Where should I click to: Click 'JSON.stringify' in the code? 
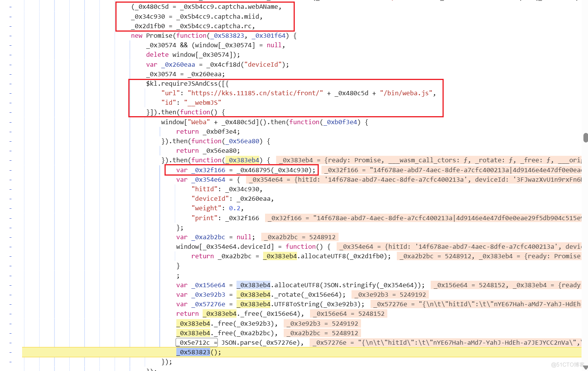click(349, 285)
